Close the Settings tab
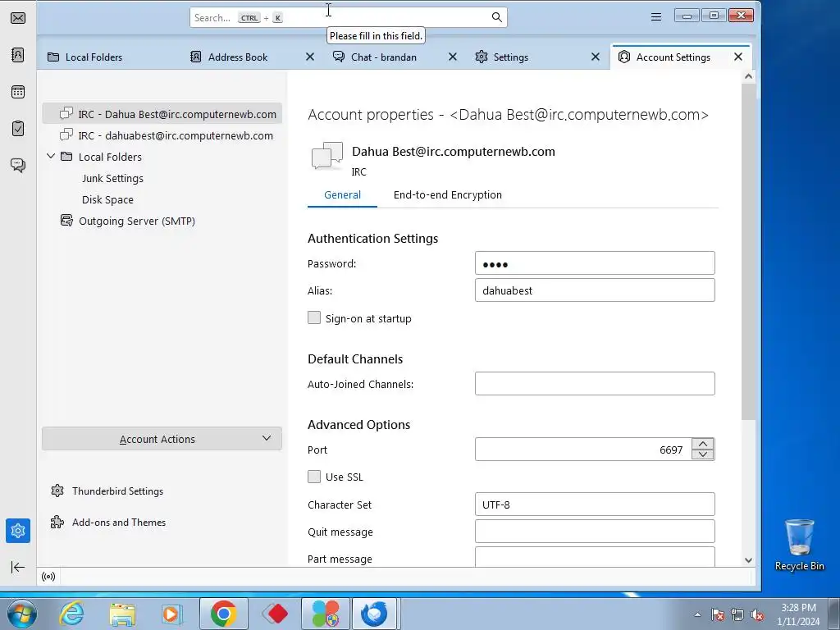840x630 pixels. coord(596,57)
